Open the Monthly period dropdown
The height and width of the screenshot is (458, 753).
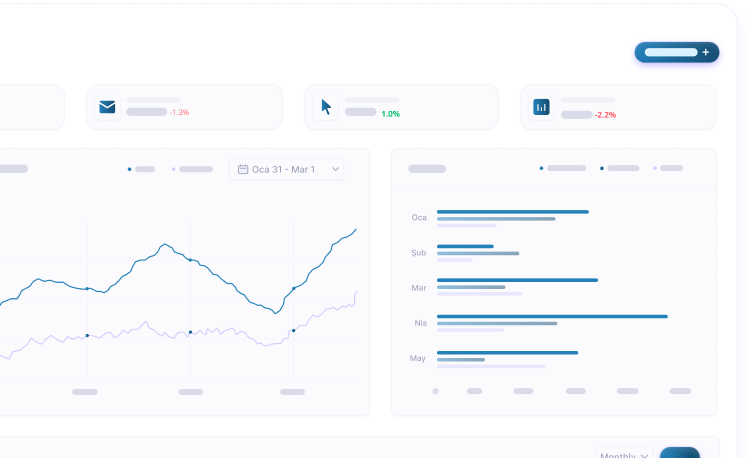[x=624, y=455]
